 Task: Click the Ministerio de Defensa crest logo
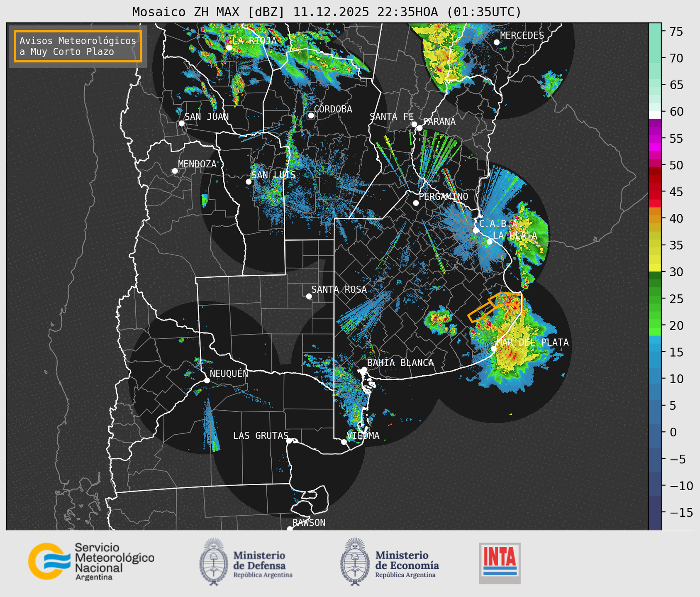[214, 562]
